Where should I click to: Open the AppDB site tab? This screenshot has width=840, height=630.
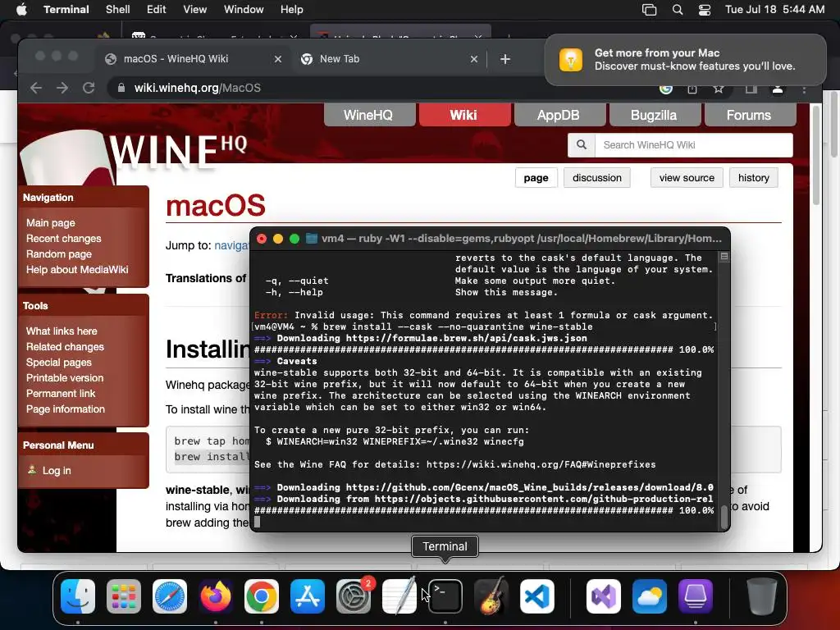tap(559, 115)
